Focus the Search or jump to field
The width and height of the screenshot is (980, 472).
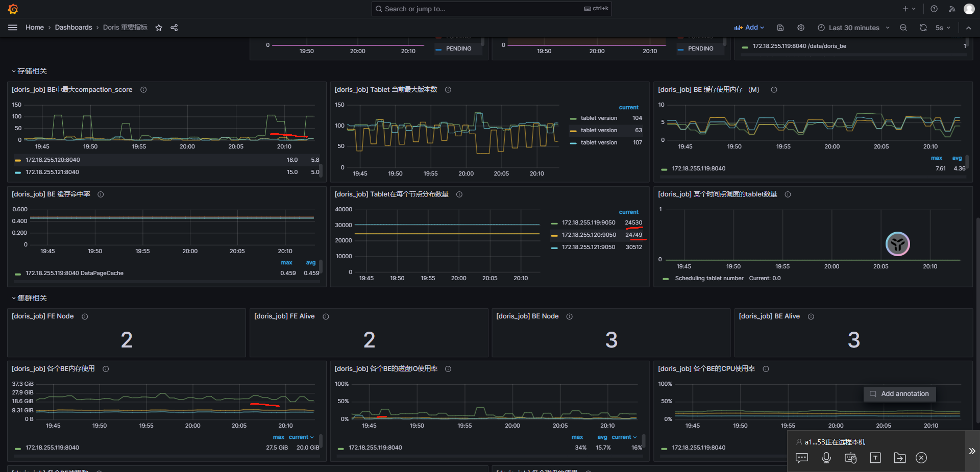492,9
